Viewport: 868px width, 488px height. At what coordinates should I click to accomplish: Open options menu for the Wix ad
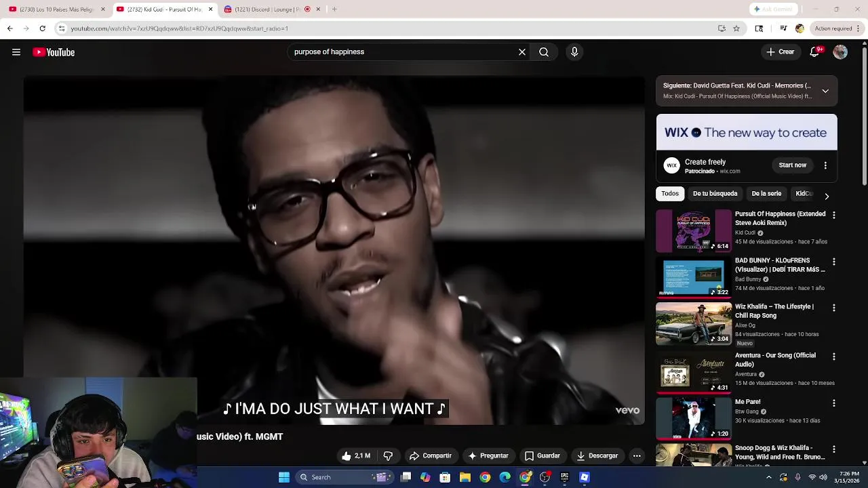tap(825, 165)
